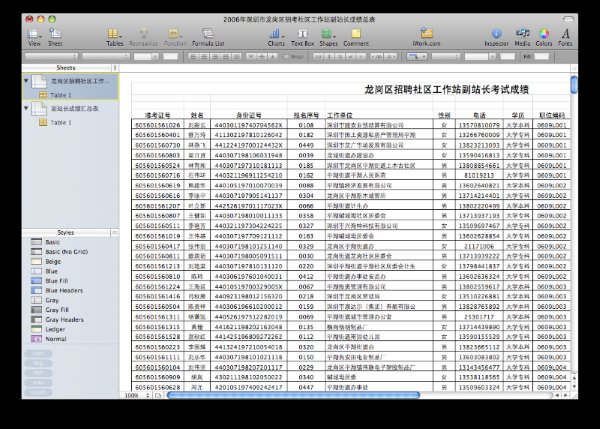This screenshot has height=429, width=600.
Task: Center cell text horizontally
Action: (204, 57)
